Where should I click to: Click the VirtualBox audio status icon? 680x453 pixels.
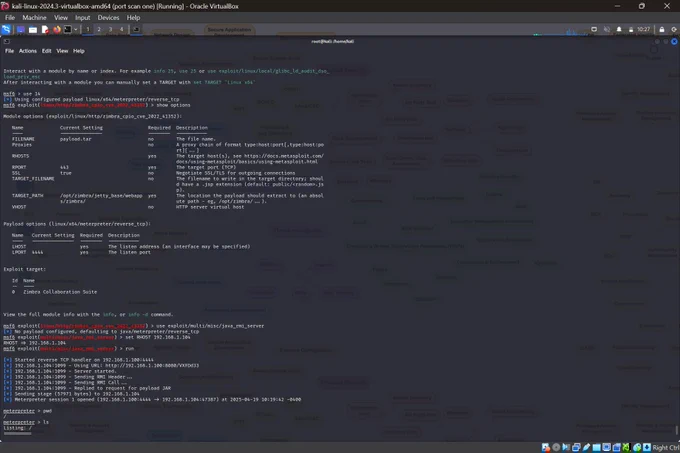(566, 447)
